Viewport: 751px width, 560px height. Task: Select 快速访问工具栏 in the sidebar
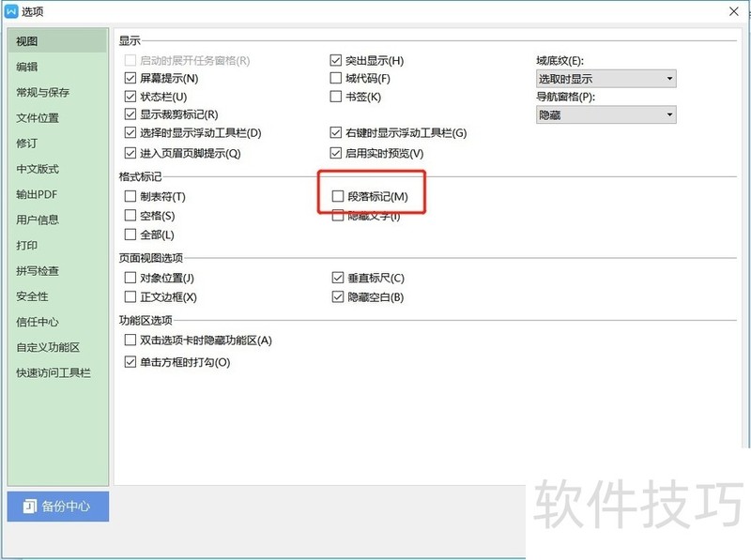coord(54,372)
